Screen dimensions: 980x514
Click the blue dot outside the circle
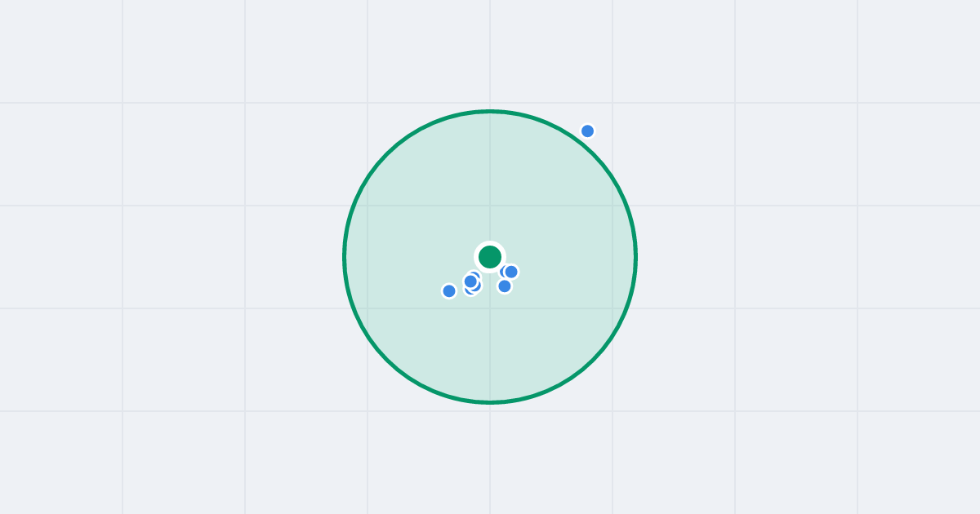587,131
